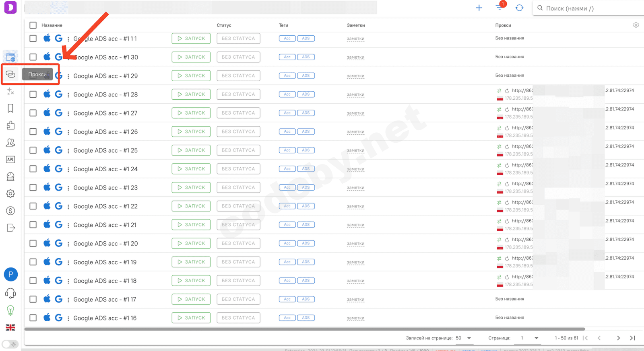The width and height of the screenshot is (644, 351).
Task: Open the three-dot menu for #1 28
Action: 68,95
